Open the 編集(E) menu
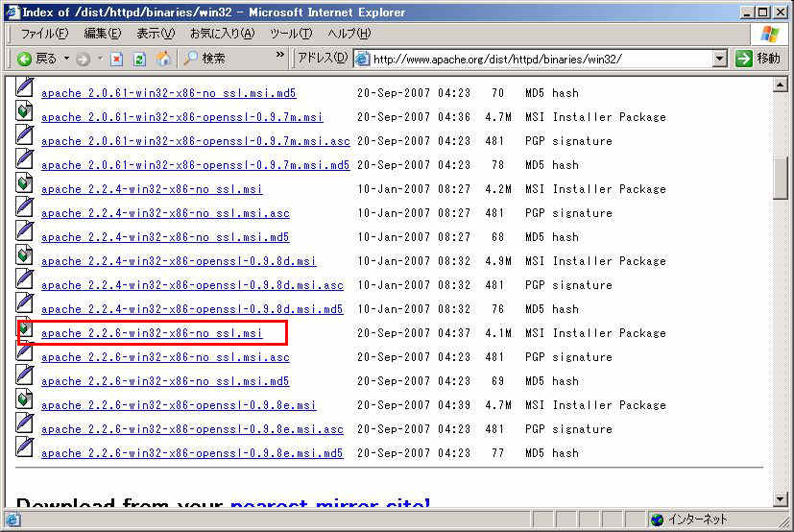 click(103, 34)
